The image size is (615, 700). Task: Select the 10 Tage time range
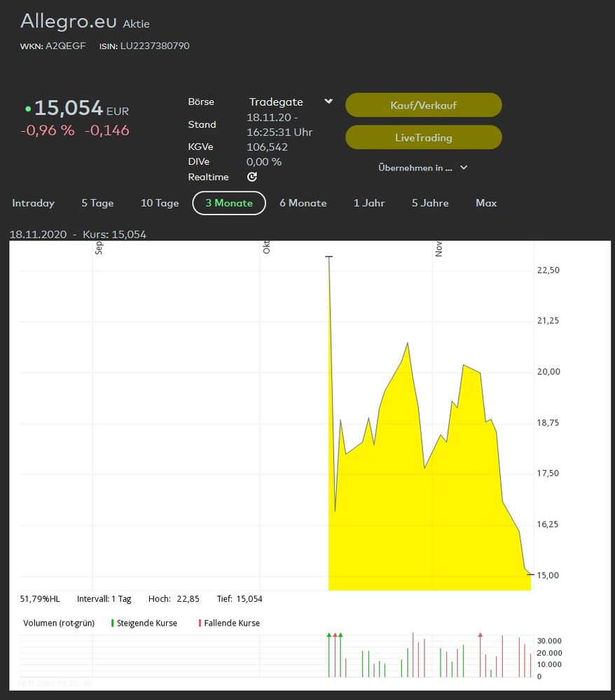(x=160, y=203)
